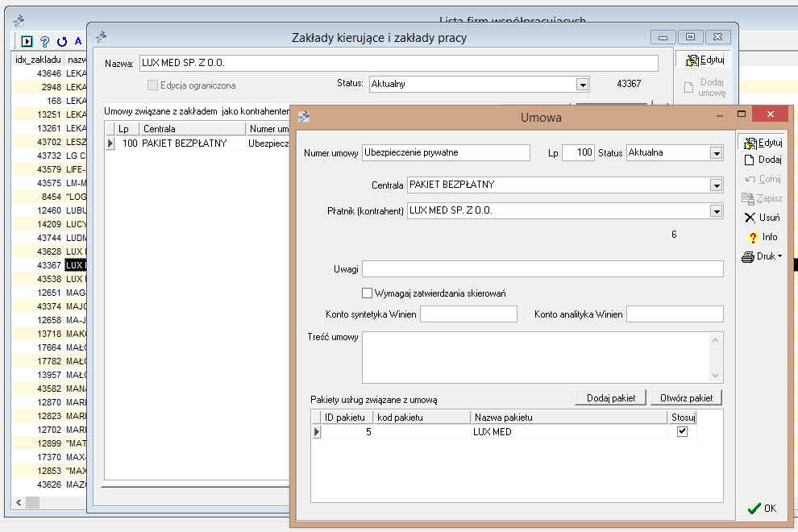Expand the contract Status dropdown showing Aktualna
Viewport: 798px width, 532px height.
[717, 152]
